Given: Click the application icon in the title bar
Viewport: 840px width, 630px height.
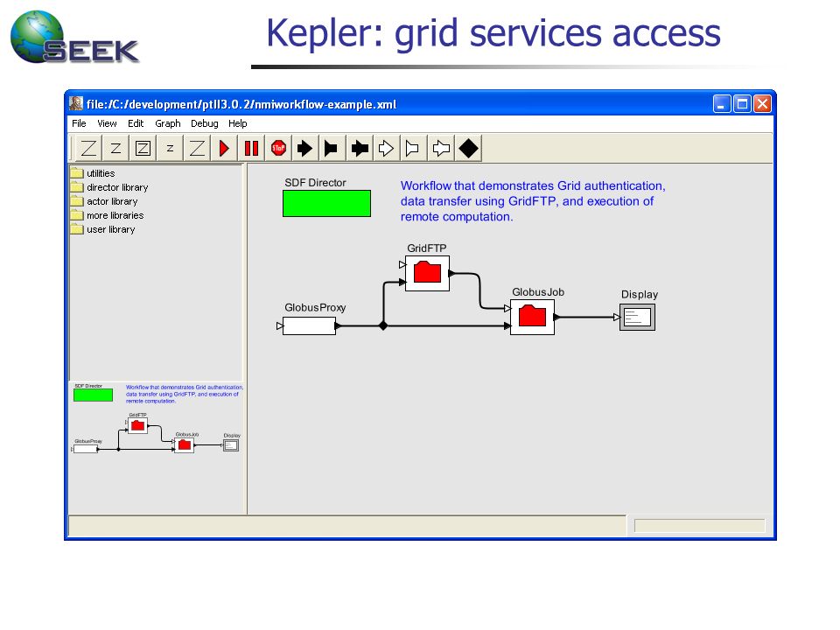Looking at the screenshot, I should coord(76,103).
